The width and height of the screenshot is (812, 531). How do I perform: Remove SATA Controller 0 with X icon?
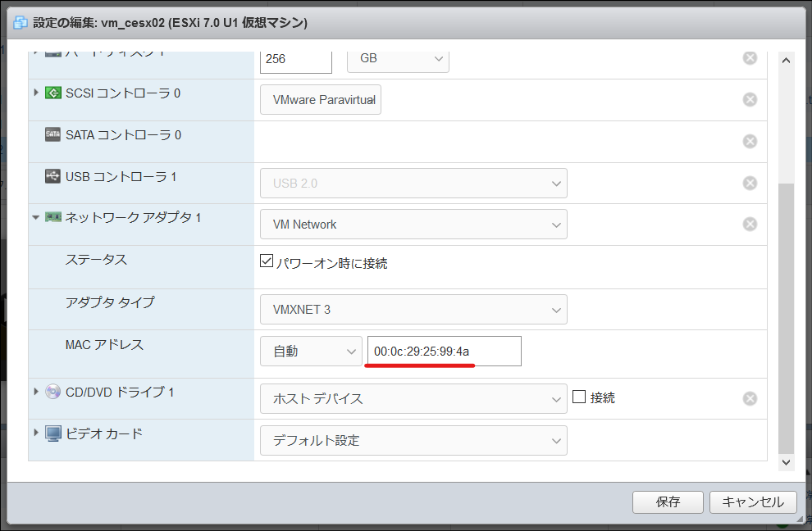coord(750,141)
